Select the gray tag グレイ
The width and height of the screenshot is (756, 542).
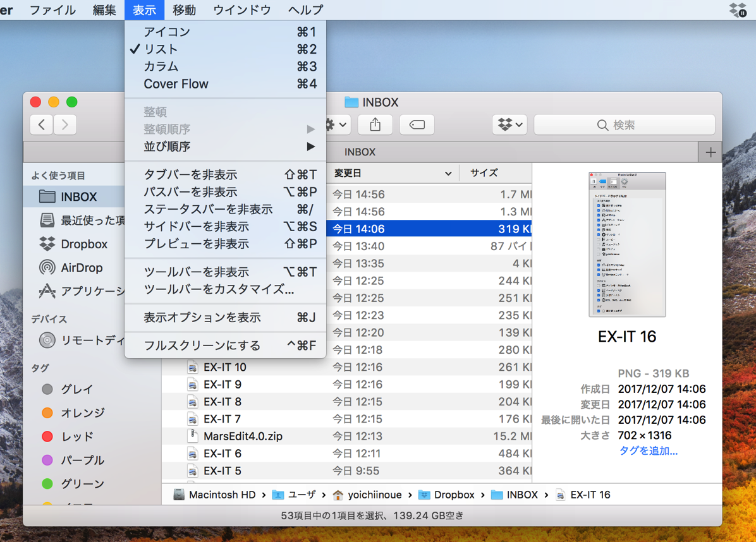[x=68, y=389]
